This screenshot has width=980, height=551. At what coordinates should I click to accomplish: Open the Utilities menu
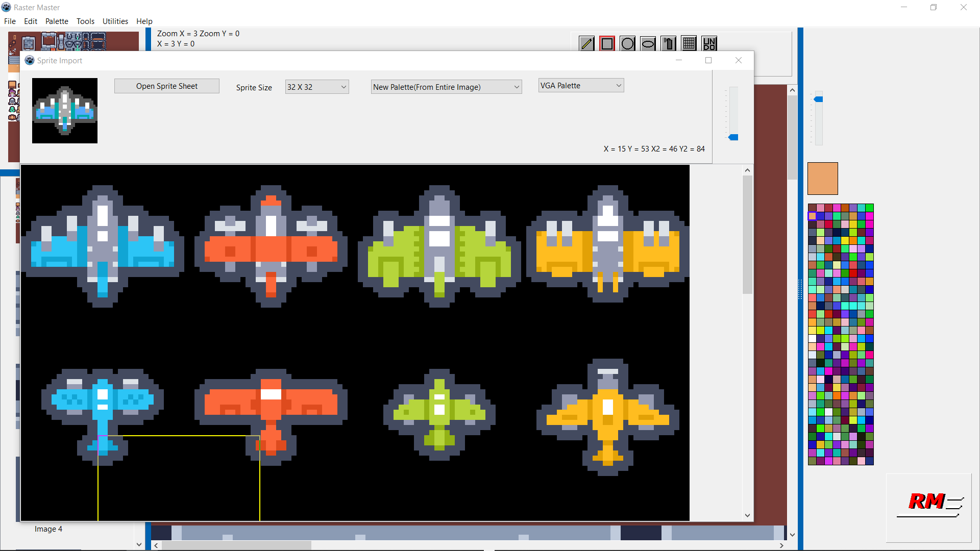(115, 21)
